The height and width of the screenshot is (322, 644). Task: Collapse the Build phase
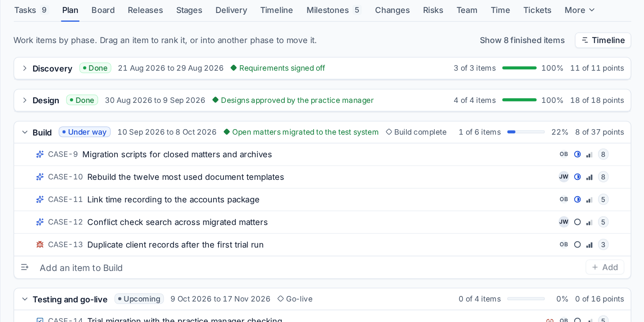25,133
